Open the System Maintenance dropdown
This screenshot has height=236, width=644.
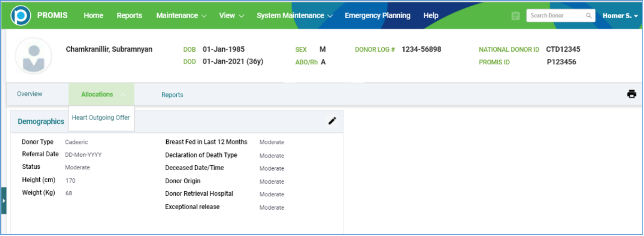coord(294,16)
